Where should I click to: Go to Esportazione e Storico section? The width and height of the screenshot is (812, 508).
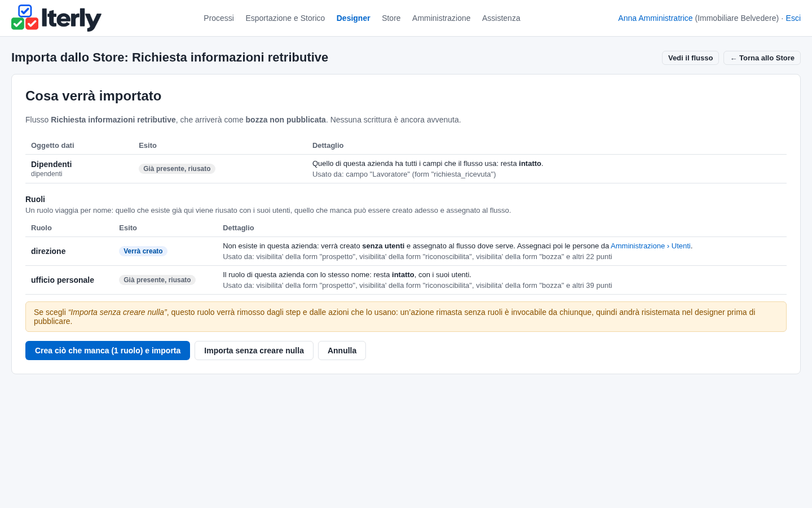point(285,18)
